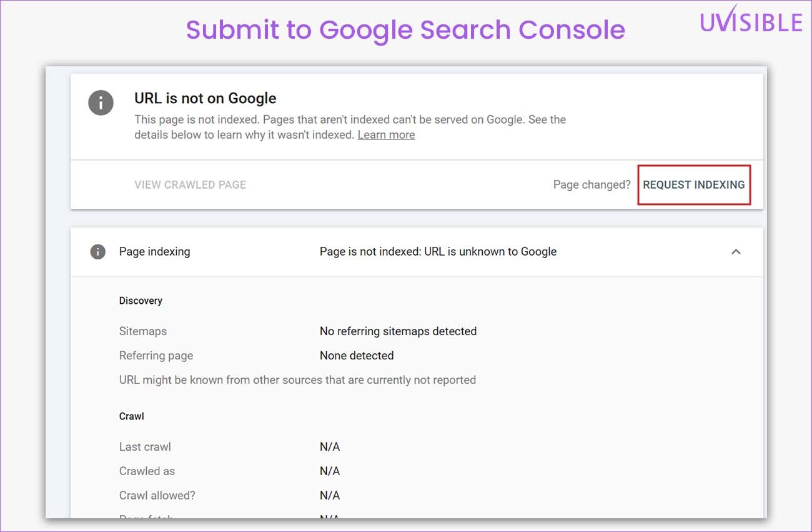Click No referring sitemaps detected value

click(x=398, y=331)
